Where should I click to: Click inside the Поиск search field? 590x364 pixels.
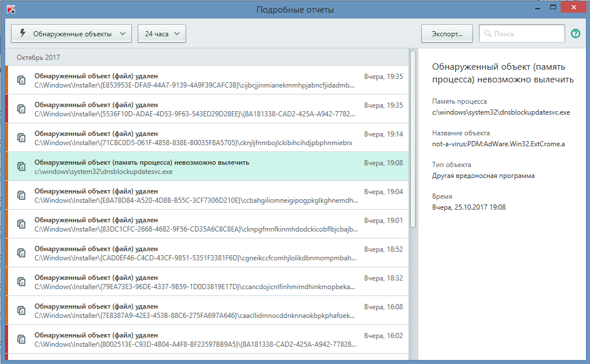click(525, 34)
